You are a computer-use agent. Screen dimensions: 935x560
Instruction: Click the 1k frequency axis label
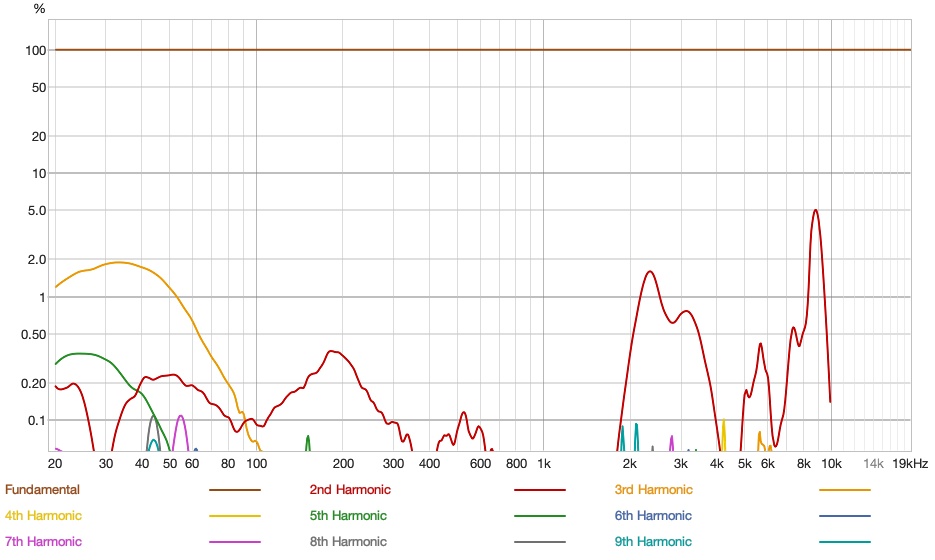(543, 464)
